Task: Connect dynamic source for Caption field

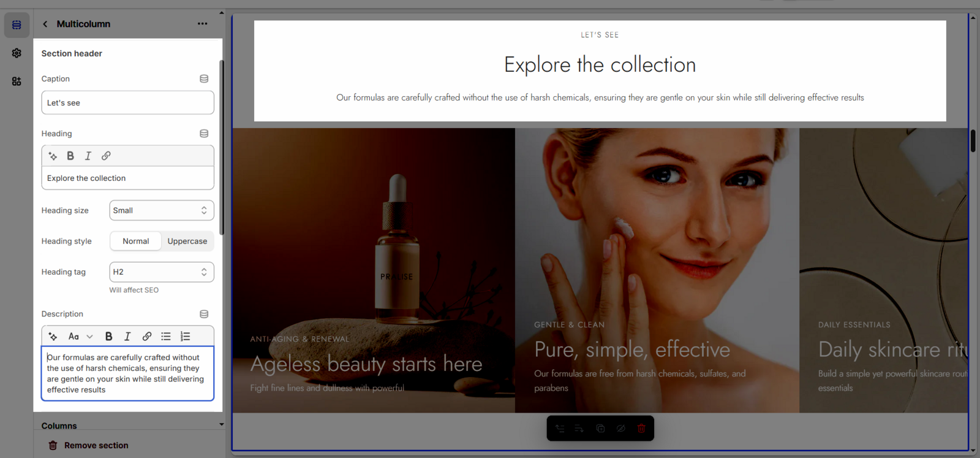Action: (x=204, y=78)
